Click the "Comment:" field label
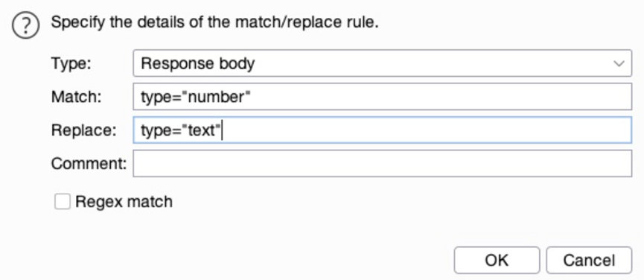644x280 pixels. (x=89, y=164)
